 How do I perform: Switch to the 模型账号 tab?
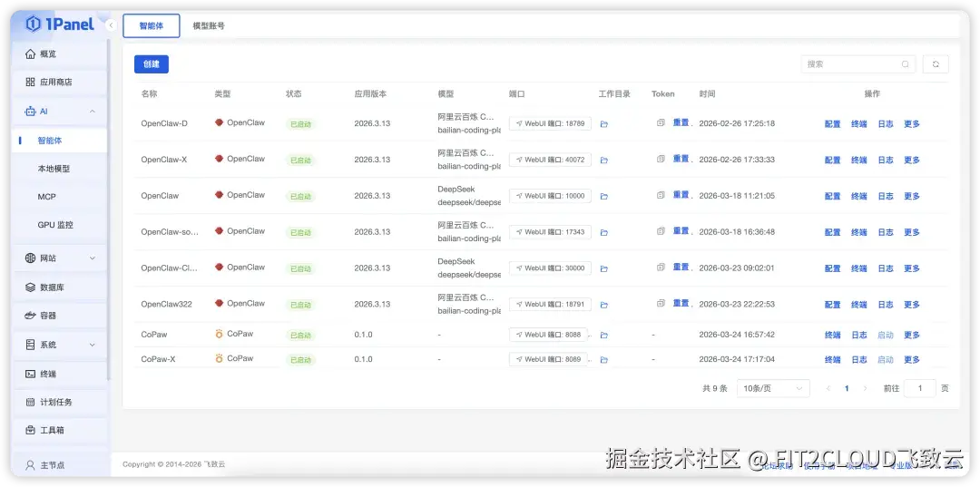point(208,26)
